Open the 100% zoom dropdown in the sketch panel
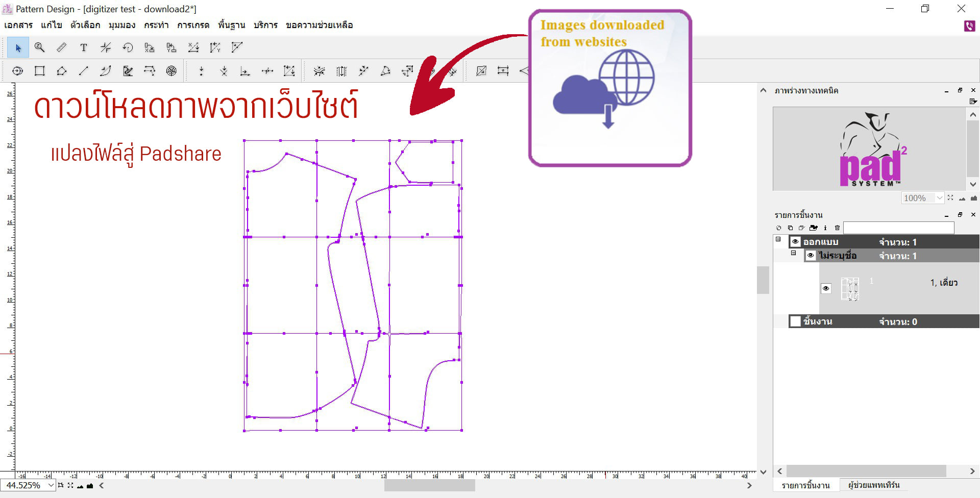This screenshot has width=980, height=498. 939,198
